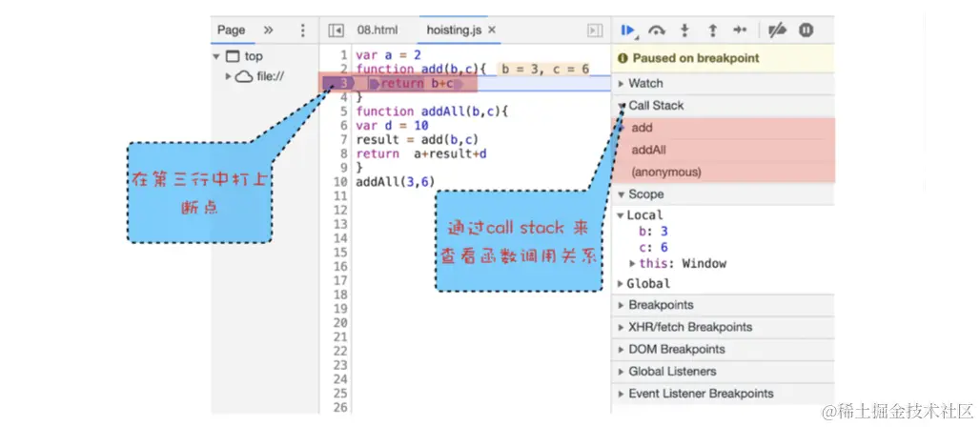Click the 'var d = 10' code line
Viewport: 980px width, 427px height.
click(392, 126)
